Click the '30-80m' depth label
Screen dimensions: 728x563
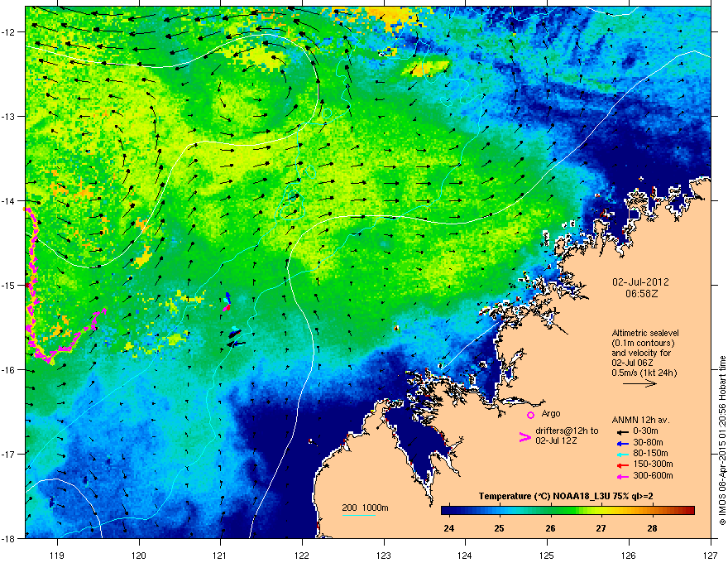[x=648, y=443]
